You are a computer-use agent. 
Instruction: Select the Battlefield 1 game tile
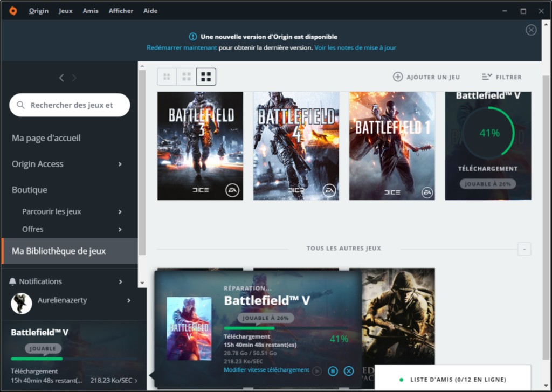point(392,146)
